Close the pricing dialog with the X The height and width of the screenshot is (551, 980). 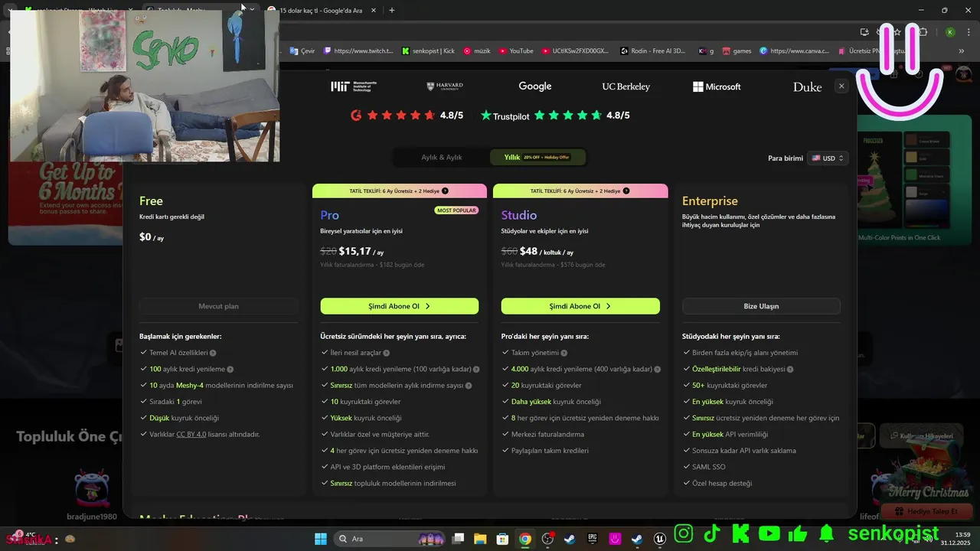click(841, 86)
